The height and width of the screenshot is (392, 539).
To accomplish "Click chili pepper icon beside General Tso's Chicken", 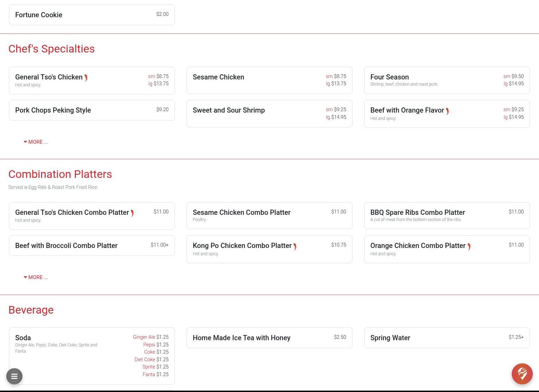I will pos(86,78).
